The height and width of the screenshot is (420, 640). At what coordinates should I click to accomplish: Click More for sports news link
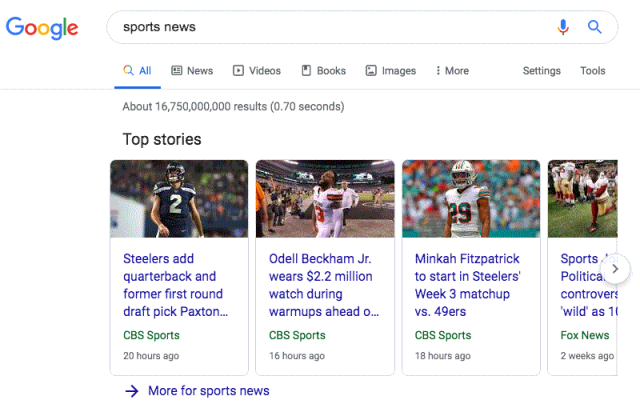[x=208, y=391]
